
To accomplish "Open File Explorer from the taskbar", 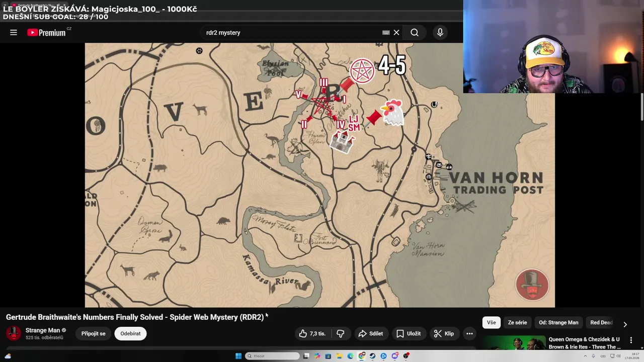I will (x=339, y=356).
